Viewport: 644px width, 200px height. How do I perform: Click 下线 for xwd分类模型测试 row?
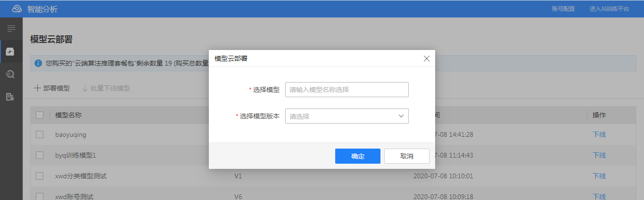click(599, 176)
